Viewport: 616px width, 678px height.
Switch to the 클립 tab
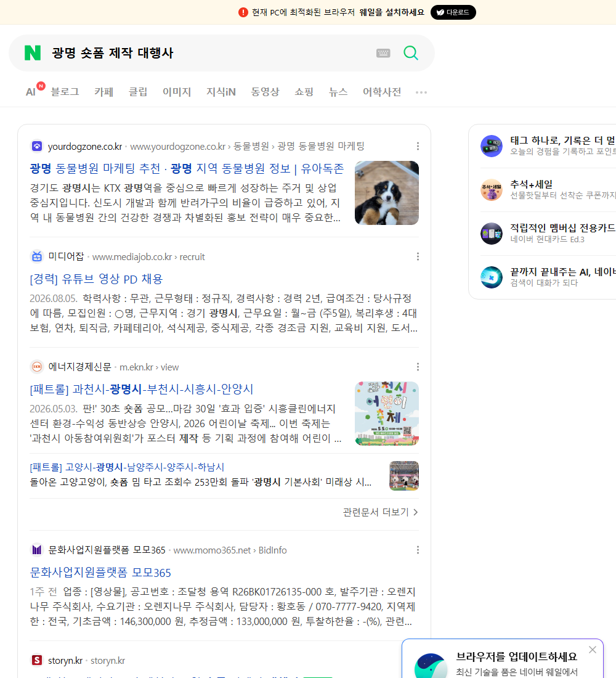coord(138,92)
